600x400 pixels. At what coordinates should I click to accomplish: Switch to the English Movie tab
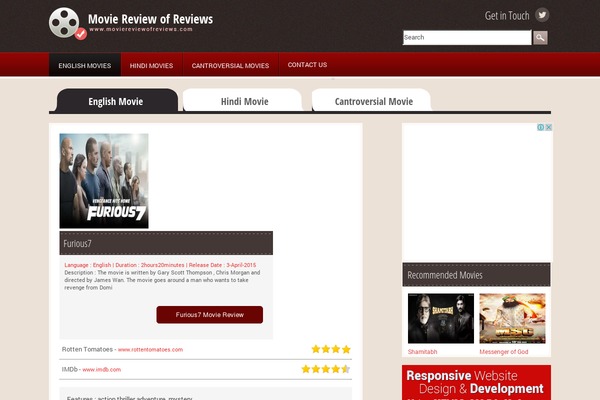click(x=116, y=101)
